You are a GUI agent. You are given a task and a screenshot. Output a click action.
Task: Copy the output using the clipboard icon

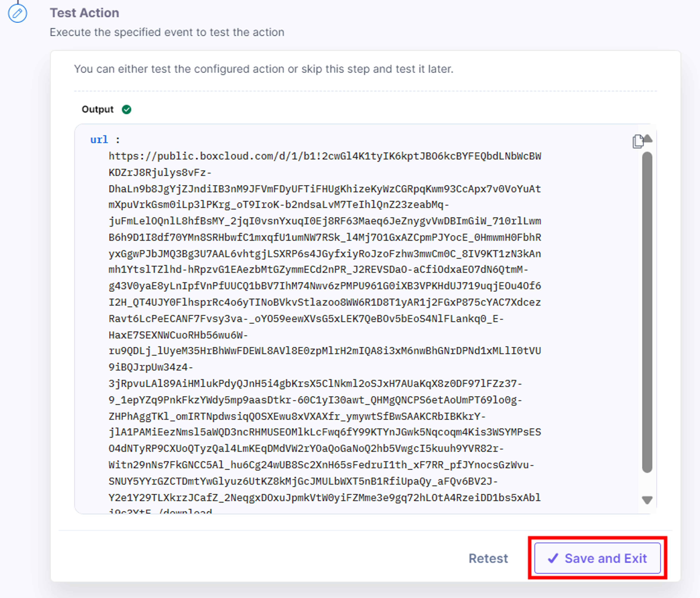pyautogui.click(x=638, y=141)
